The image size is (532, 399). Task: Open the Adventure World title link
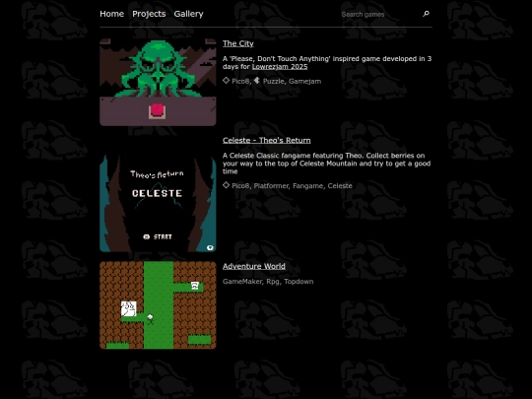click(x=254, y=266)
